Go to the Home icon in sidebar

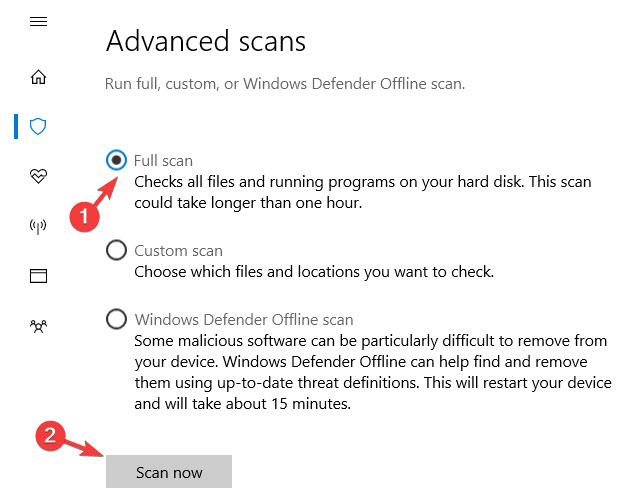pyautogui.click(x=39, y=77)
